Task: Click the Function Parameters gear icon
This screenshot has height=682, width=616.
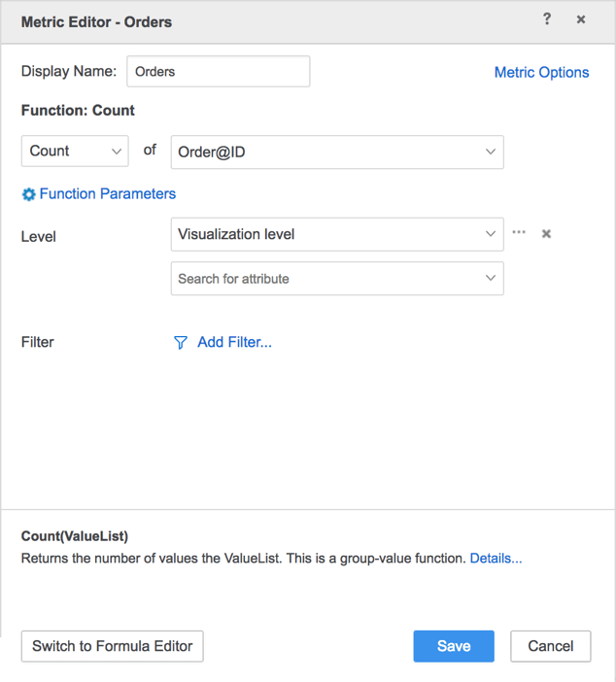Action: [x=29, y=194]
